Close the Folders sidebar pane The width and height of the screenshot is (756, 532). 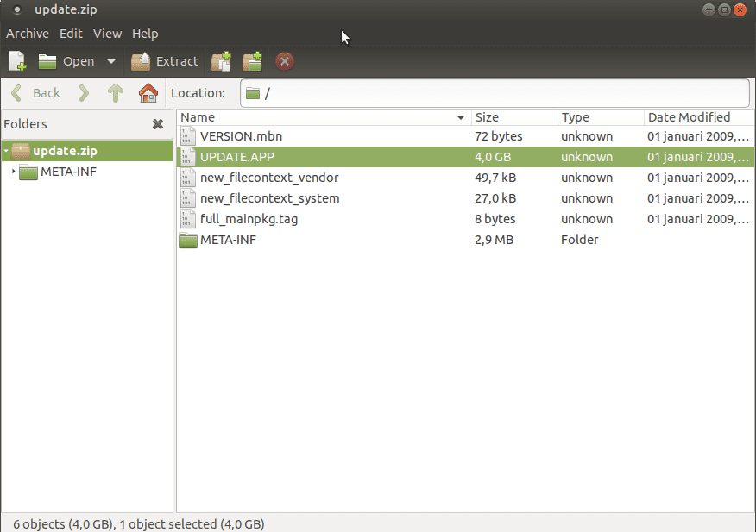pos(158,124)
